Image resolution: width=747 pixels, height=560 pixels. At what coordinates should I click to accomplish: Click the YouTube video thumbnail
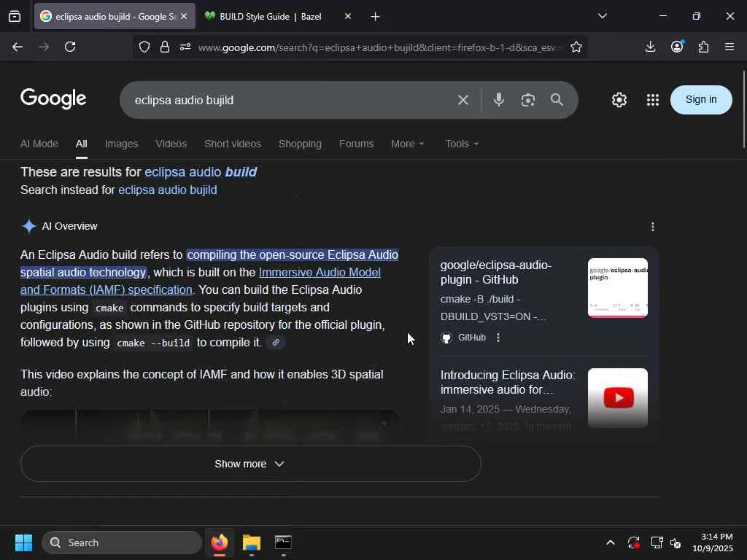point(617,397)
